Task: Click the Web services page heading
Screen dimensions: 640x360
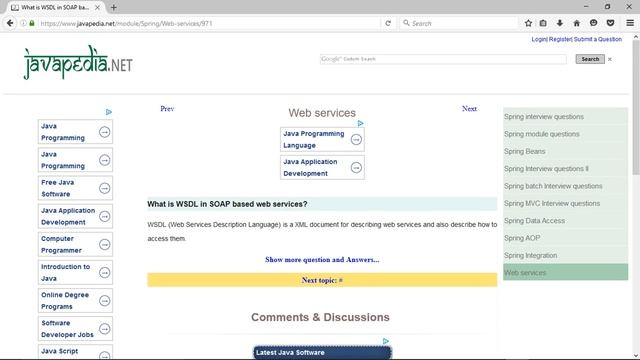Action: [x=322, y=113]
